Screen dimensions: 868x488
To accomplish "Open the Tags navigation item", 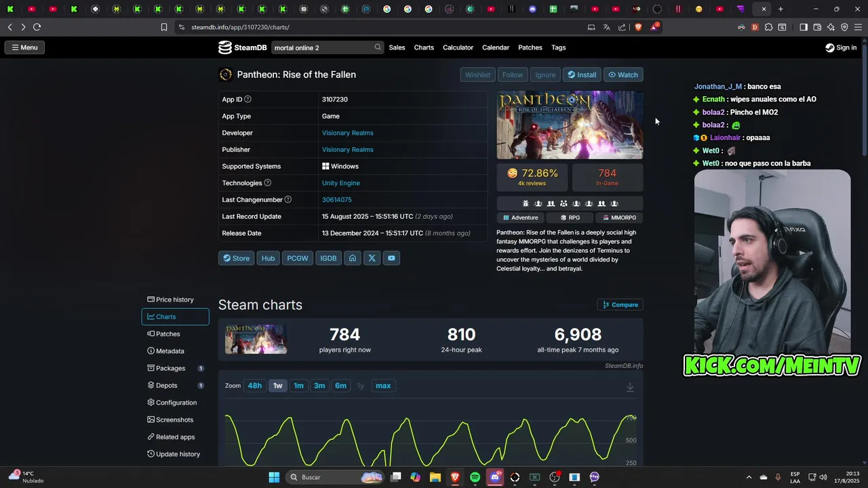I will (558, 47).
